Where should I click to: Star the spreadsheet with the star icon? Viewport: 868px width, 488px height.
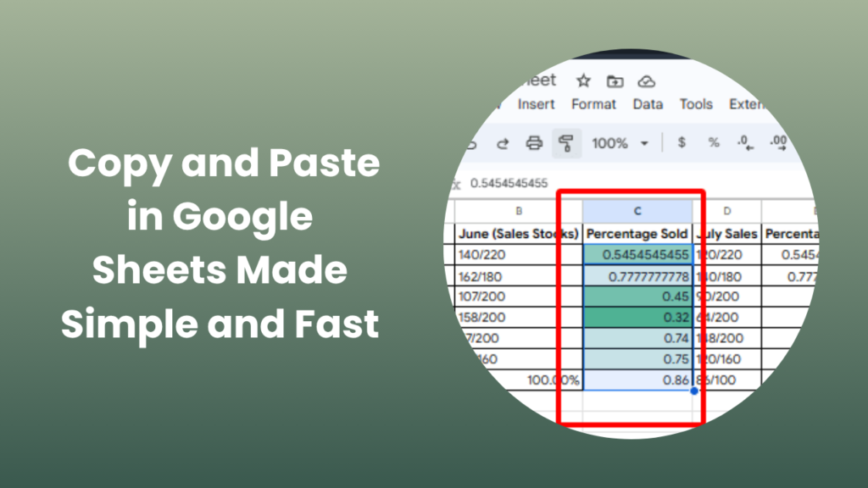pos(583,80)
